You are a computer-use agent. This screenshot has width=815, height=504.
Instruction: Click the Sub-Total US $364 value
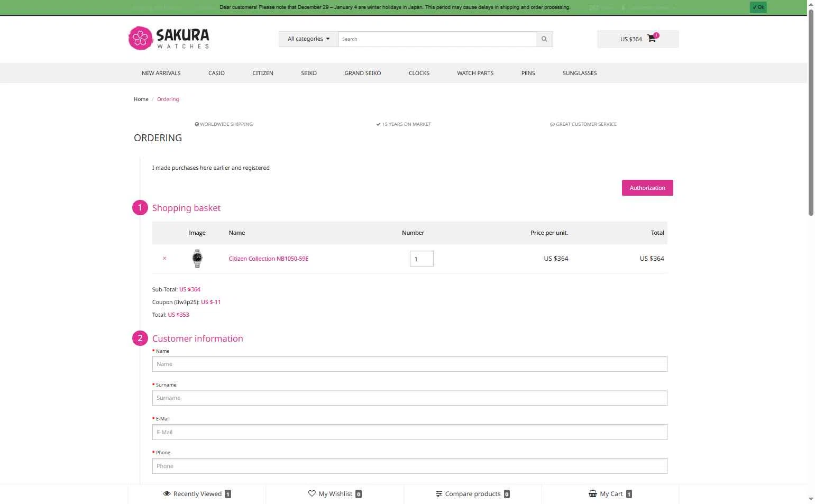190,289
